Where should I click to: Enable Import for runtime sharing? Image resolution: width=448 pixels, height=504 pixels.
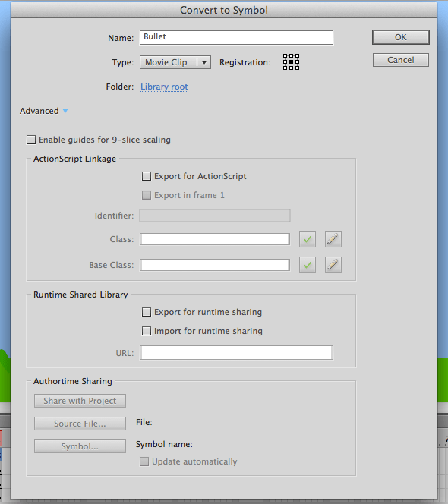147,331
